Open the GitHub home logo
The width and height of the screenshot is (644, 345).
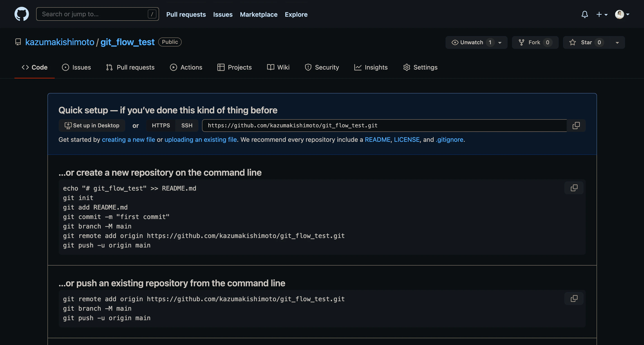(21, 14)
